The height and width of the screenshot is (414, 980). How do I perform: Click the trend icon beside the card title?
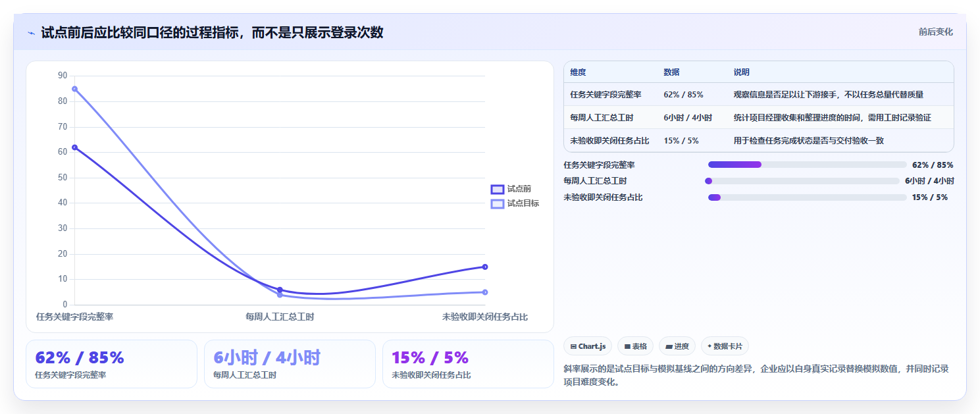31,32
